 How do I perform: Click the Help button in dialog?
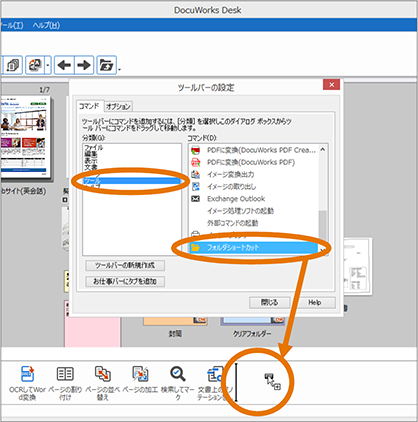(x=314, y=303)
